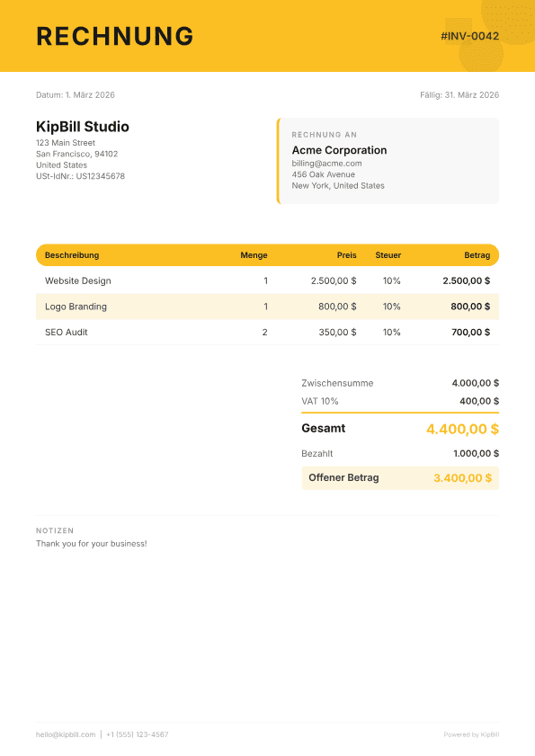Click the date 'Datum: 1. März 2026'
The image size is (535, 756).
[x=76, y=95]
